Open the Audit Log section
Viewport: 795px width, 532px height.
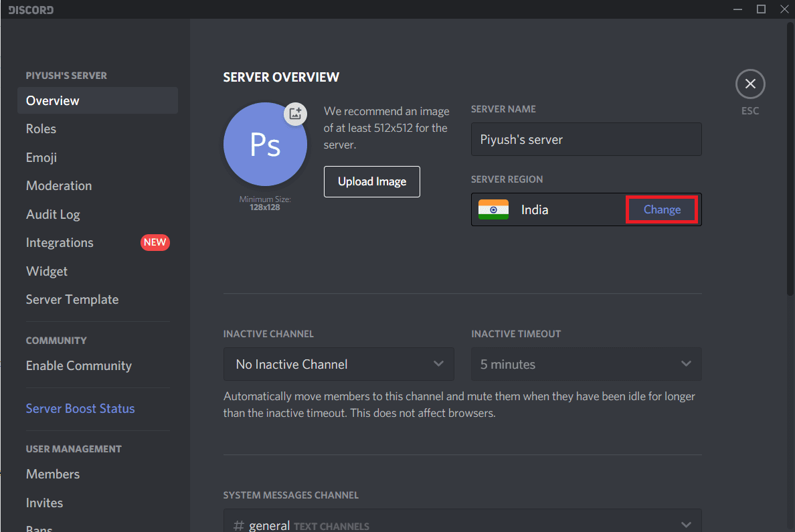[x=53, y=215]
